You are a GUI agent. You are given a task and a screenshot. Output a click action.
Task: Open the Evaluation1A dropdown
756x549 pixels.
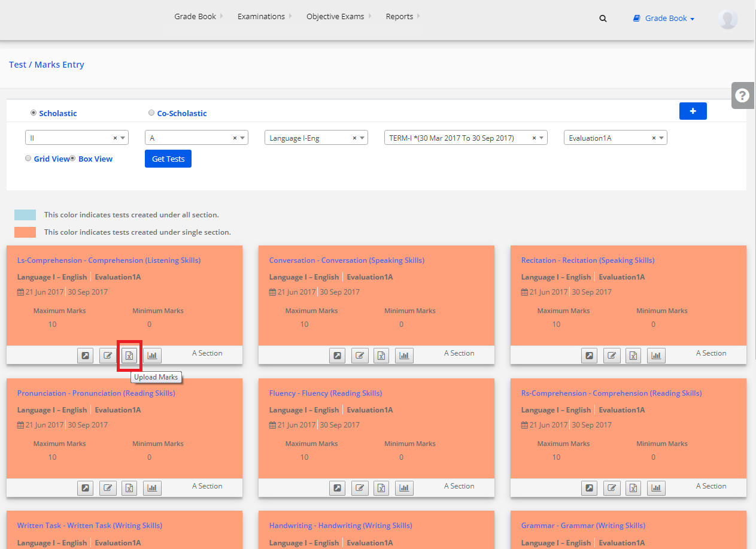[x=615, y=138]
